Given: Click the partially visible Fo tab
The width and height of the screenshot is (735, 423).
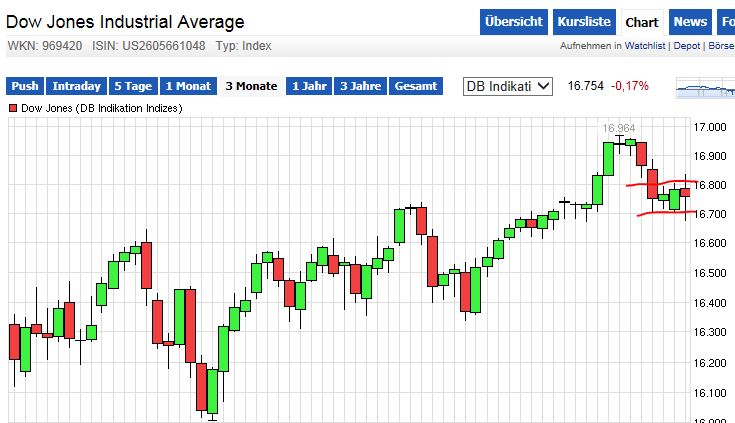Looking at the screenshot, I should point(724,22).
